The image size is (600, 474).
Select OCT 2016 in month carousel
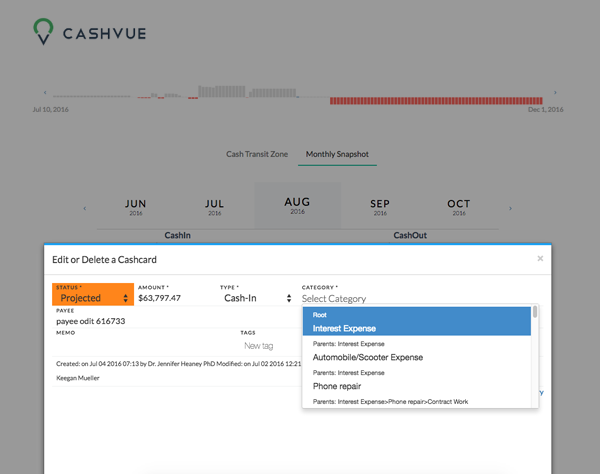coord(458,206)
